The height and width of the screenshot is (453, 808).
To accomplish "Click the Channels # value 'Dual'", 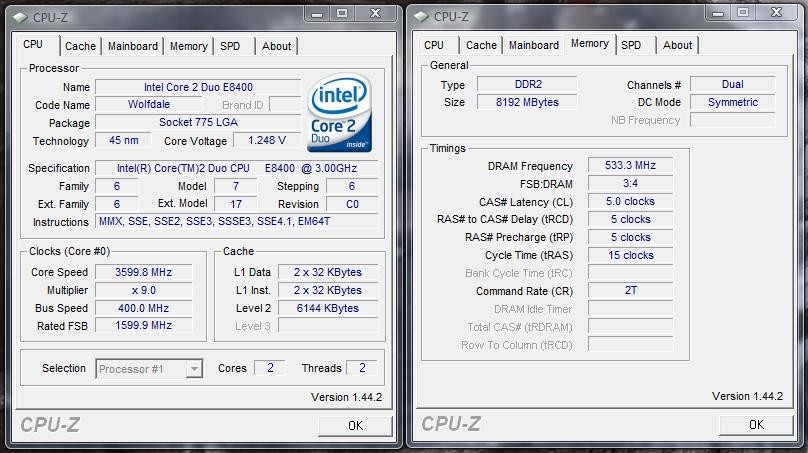I will pos(733,84).
